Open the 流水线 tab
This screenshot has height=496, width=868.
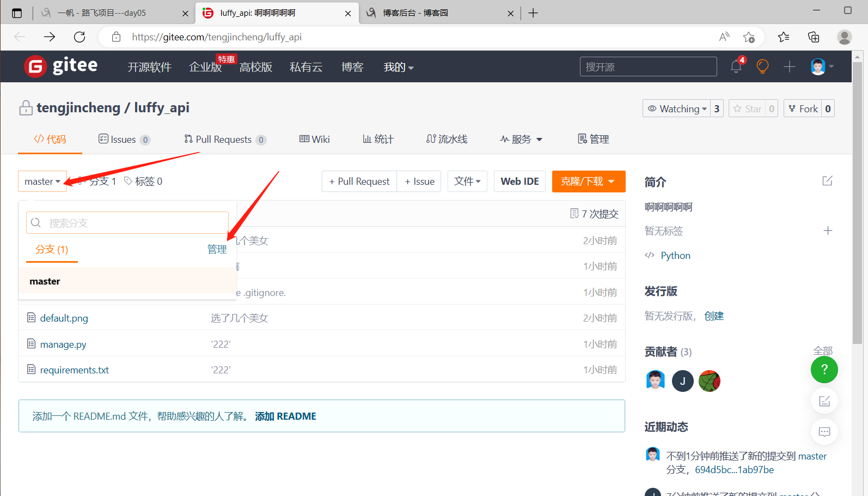click(x=447, y=140)
